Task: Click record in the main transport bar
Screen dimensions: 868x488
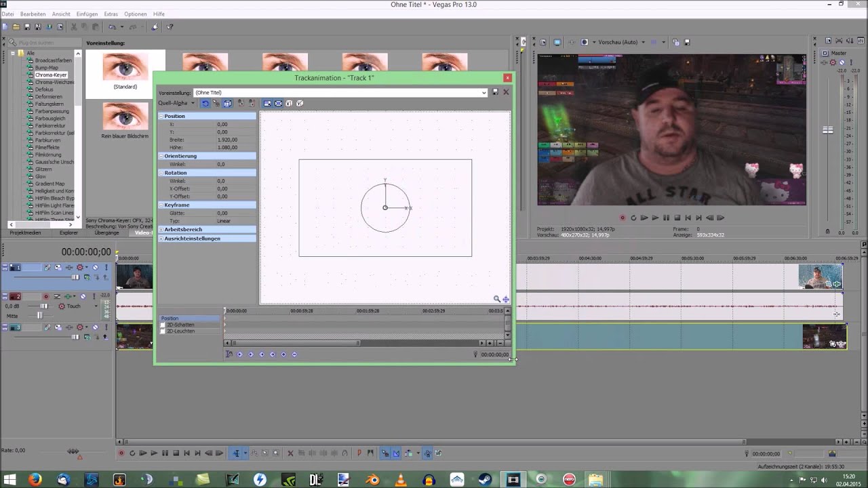Action: 121,453
